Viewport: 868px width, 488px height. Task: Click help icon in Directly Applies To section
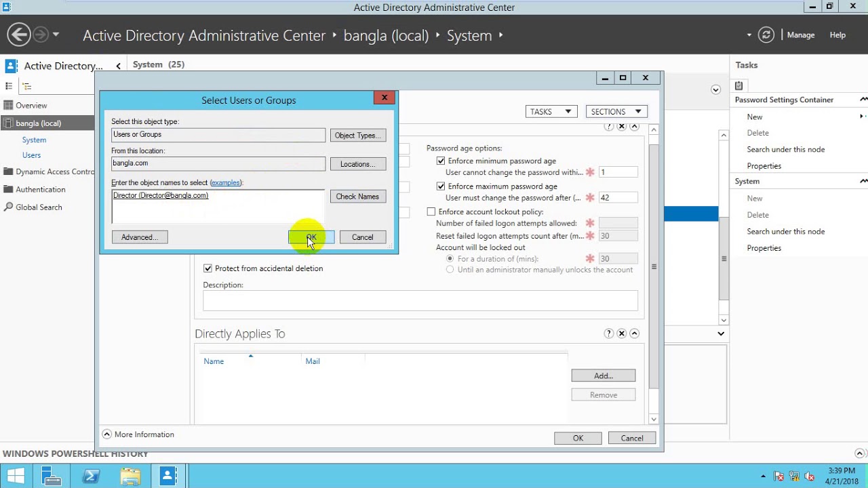[x=609, y=333]
